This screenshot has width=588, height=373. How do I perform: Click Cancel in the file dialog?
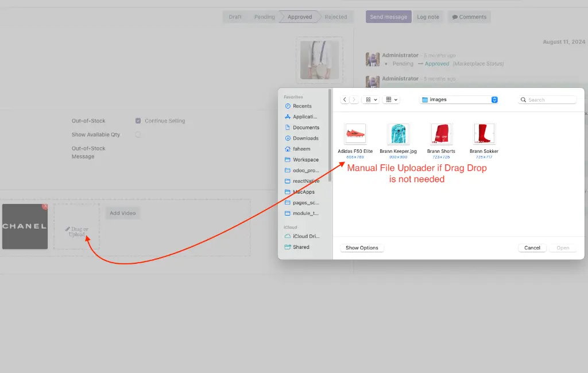point(532,248)
